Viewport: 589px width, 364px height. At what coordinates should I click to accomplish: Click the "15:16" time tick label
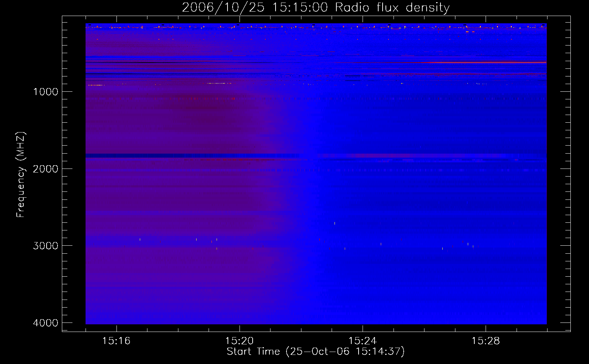[x=116, y=341]
